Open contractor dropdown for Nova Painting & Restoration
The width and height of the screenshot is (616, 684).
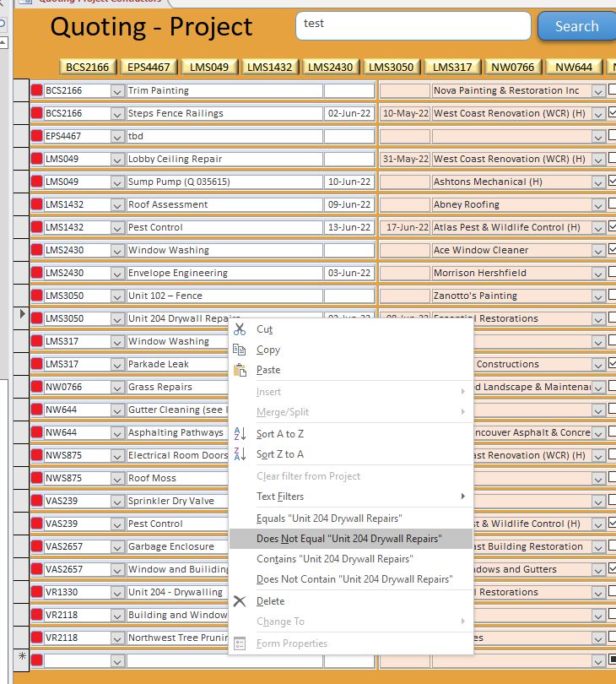(x=598, y=90)
